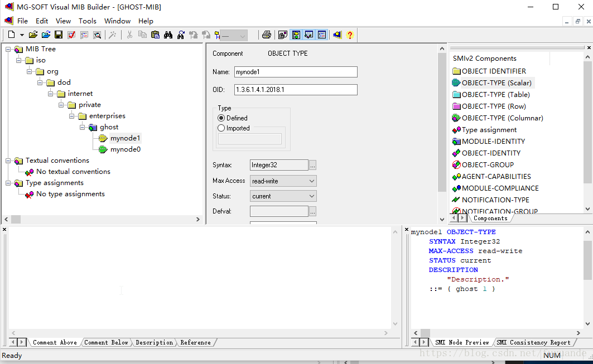Image resolution: width=593 pixels, height=364 pixels.
Task: Click the New file icon
Action: (11, 35)
